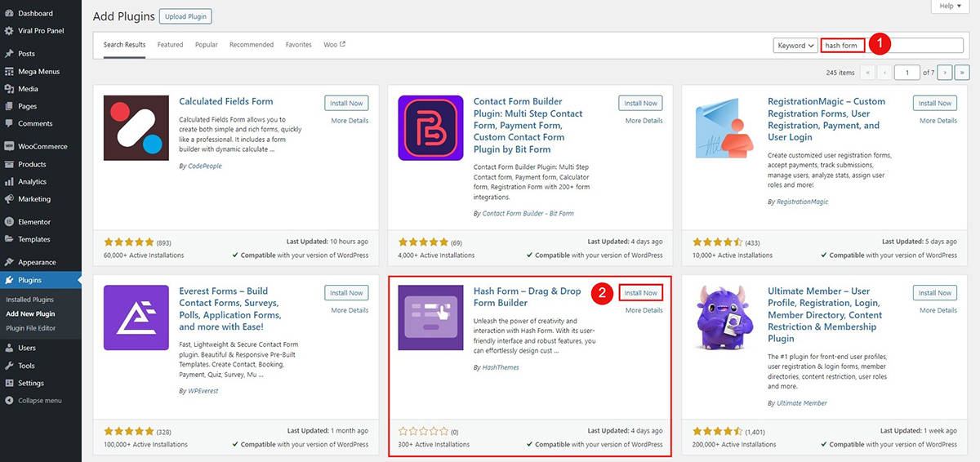Click the Calculated Fields Form star rating
Viewport: 980px width, 462px height.
coord(129,242)
